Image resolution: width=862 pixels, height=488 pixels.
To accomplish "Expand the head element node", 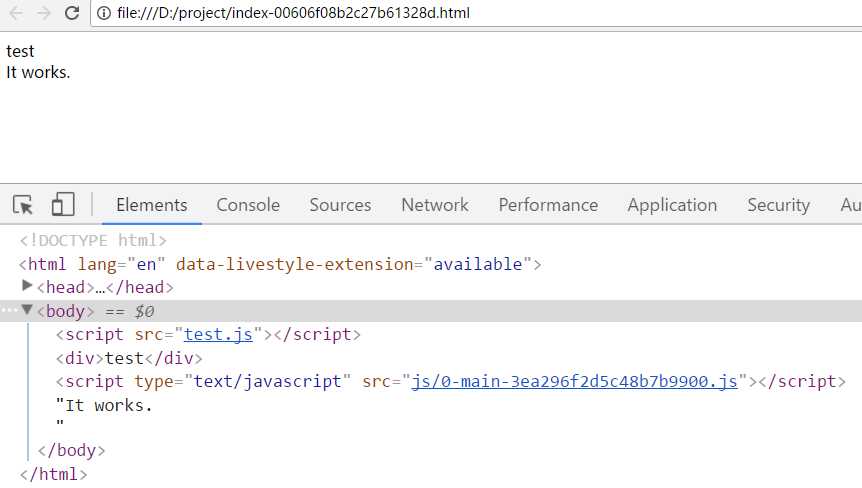I will (27, 287).
